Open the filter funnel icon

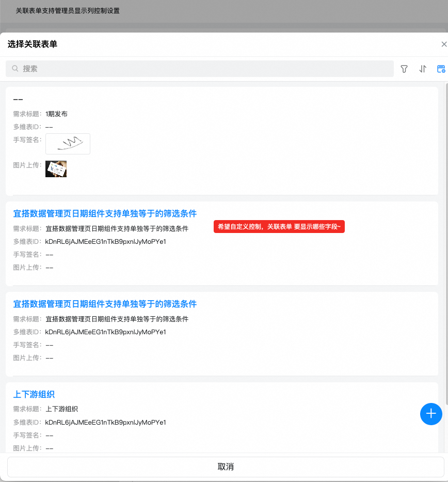(404, 69)
